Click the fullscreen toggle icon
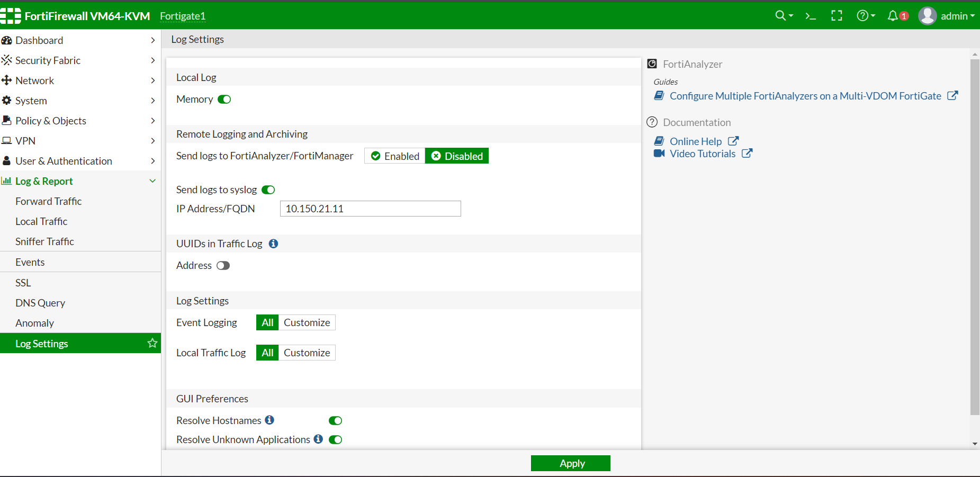 click(x=837, y=16)
